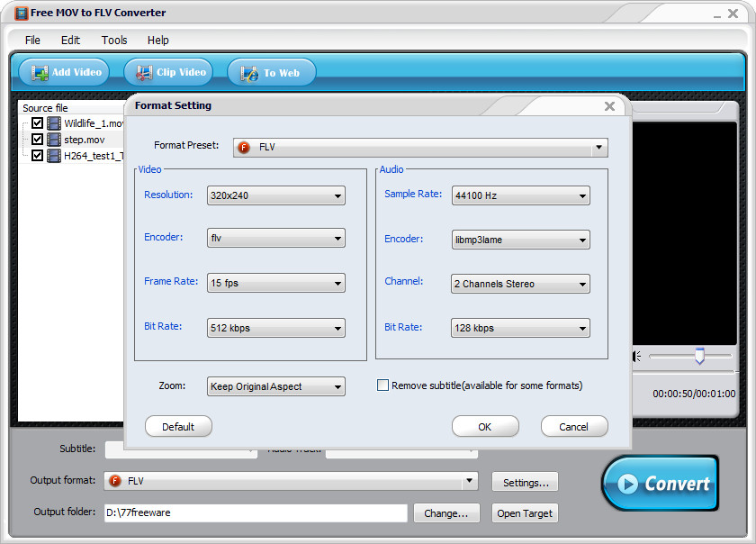
Task: Open the Output format dropdown
Action: pos(292,481)
